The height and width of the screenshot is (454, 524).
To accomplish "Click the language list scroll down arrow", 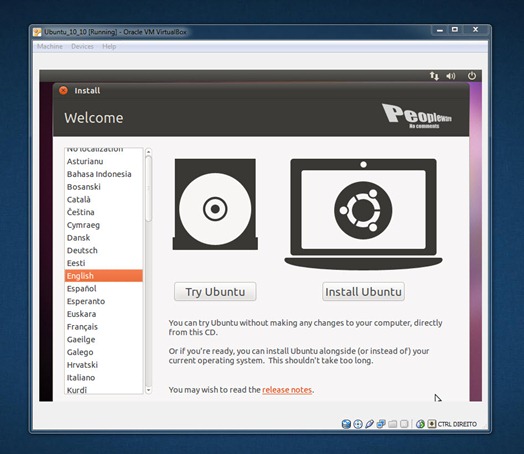I will pos(148,390).
